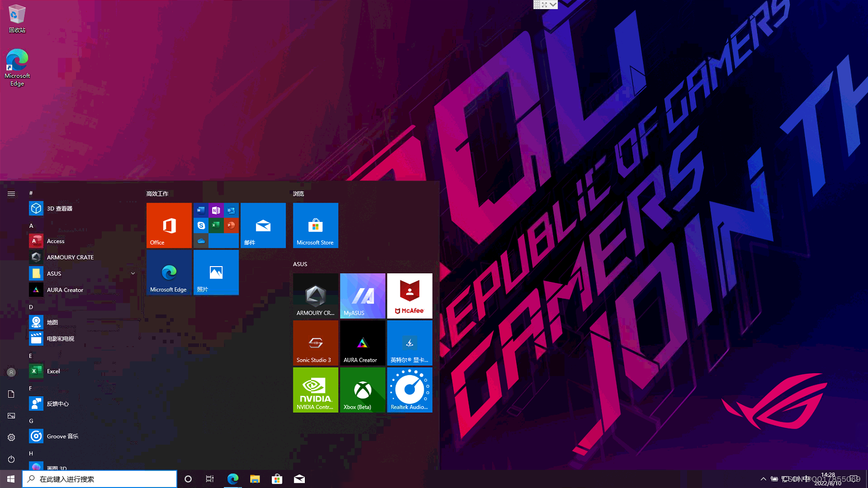Open Access from the app list
This screenshot has width=868, height=488.
83,241
